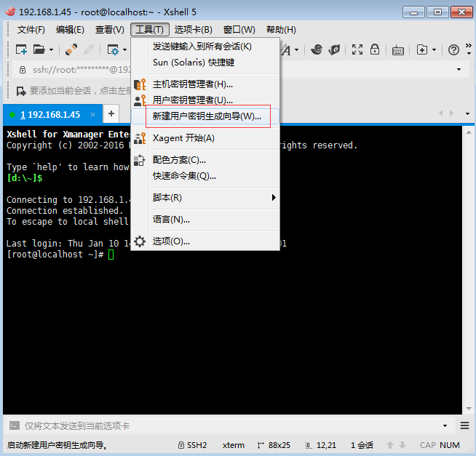Expand the address bar history dropdown
Viewport: 476px width, 456px height.
coord(459,70)
